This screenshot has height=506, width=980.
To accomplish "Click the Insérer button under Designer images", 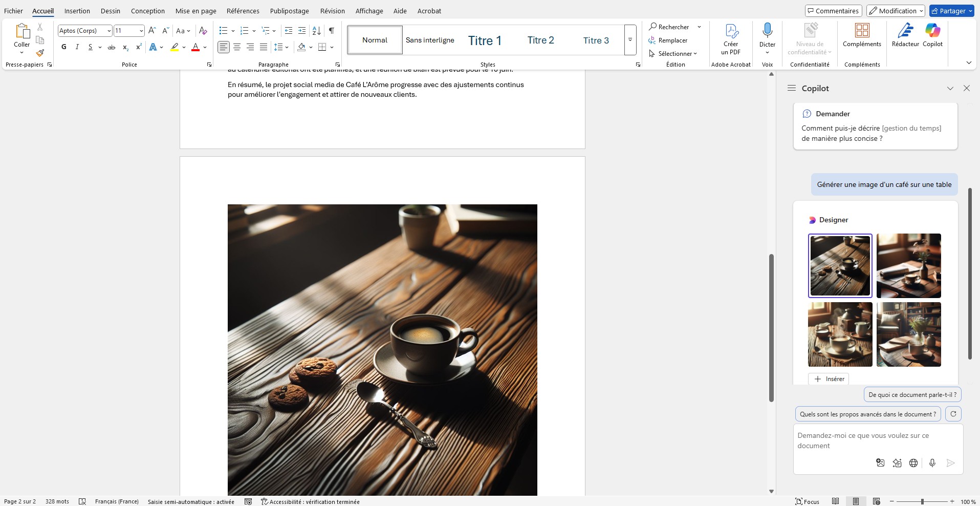I will click(x=829, y=379).
